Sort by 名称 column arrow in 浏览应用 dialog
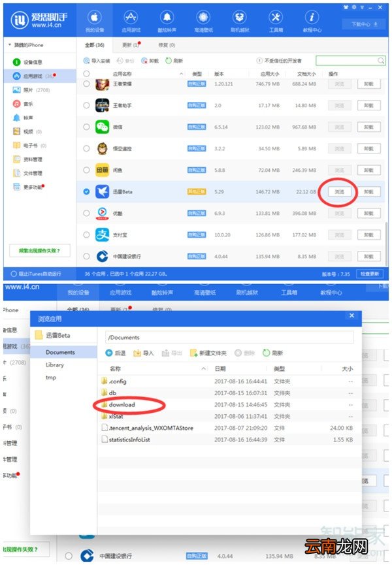This screenshot has width=392, height=565. [x=204, y=368]
